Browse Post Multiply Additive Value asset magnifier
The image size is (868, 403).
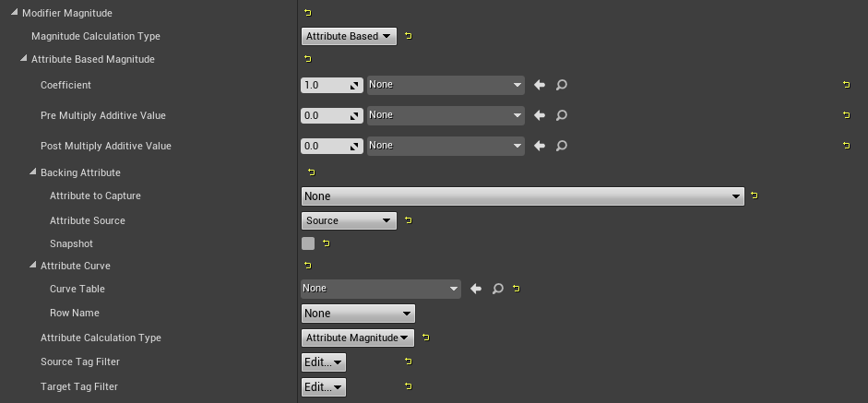[562, 146]
